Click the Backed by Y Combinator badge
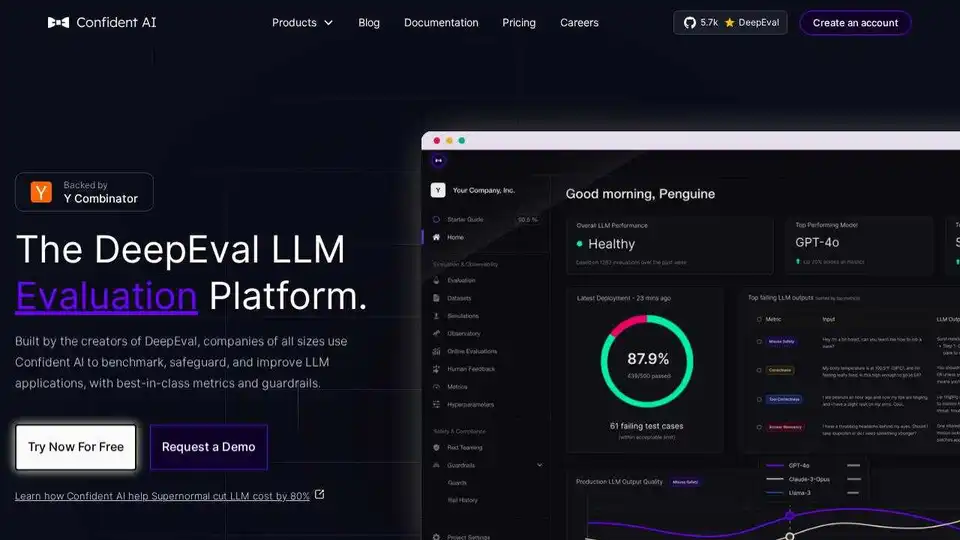The image size is (960, 540). point(84,192)
